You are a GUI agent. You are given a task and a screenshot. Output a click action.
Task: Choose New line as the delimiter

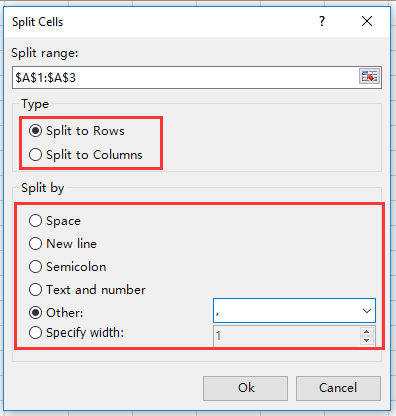coord(63,244)
